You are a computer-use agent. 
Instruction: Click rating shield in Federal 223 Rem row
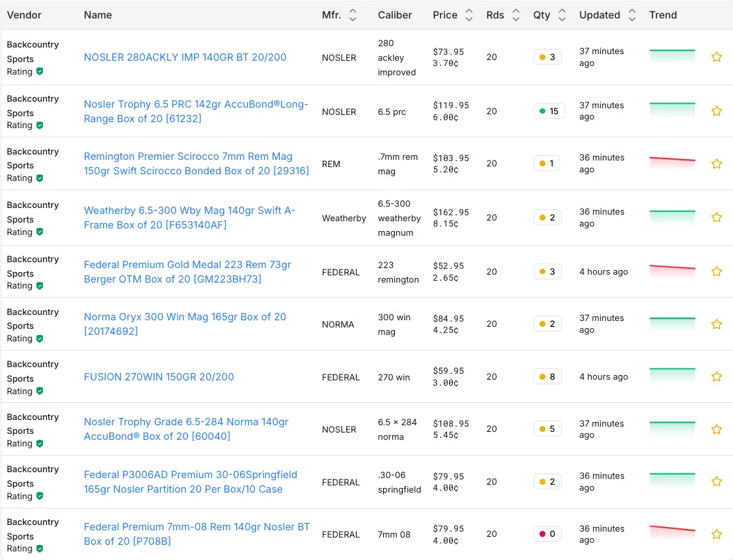(40, 285)
